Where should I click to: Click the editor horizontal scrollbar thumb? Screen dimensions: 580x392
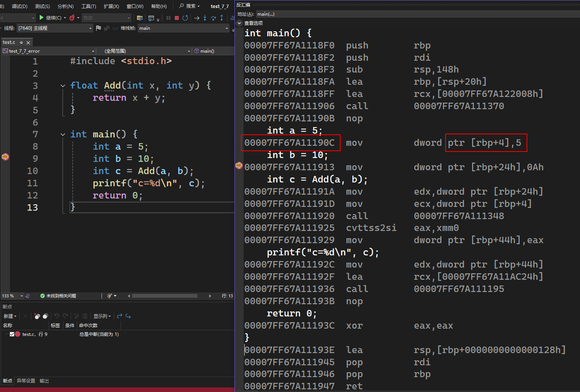click(165, 296)
